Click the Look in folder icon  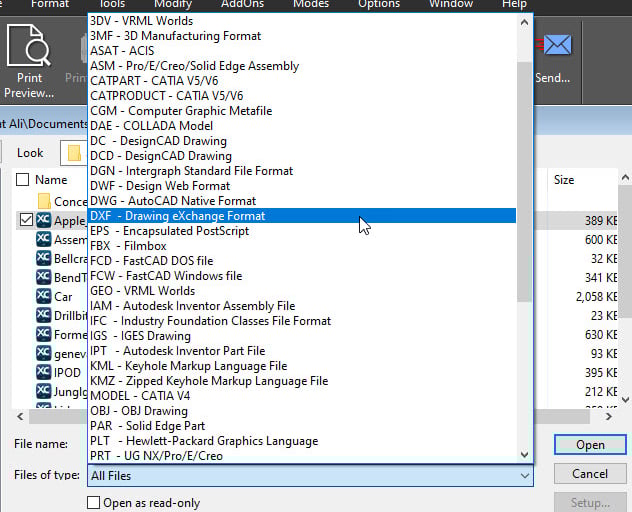point(75,153)
